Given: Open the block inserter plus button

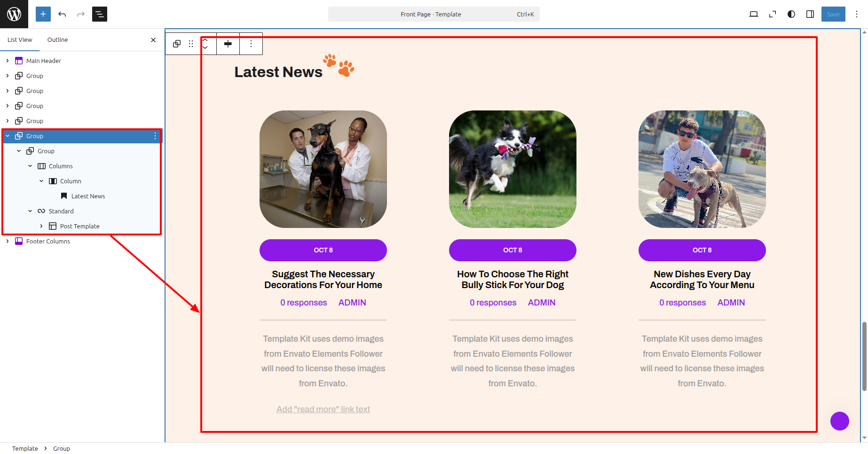Looking at the screenshot, I should click(43, 14).
